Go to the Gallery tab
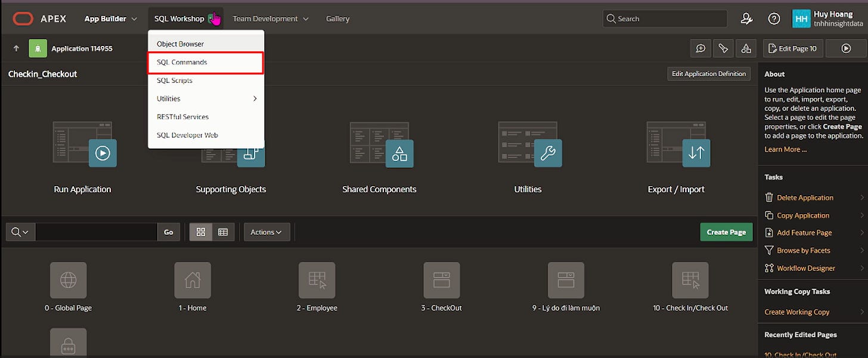Viewport: 868px width, 358px height. pos(337,18)
